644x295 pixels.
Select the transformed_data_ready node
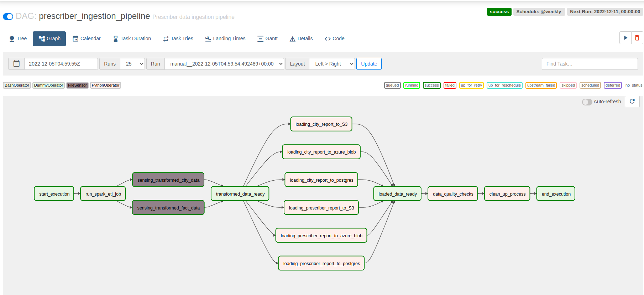click(240, 194)
